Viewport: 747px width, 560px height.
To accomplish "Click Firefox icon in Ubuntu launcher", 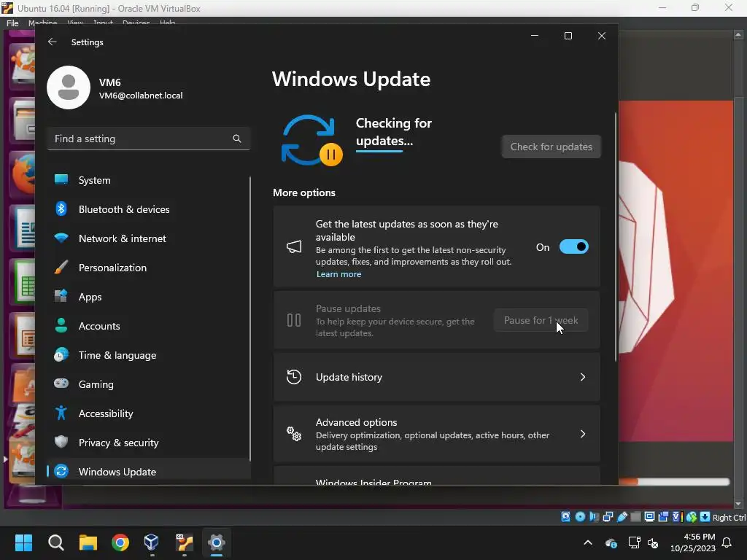I will pyautogui.click(x=23, y=174).
